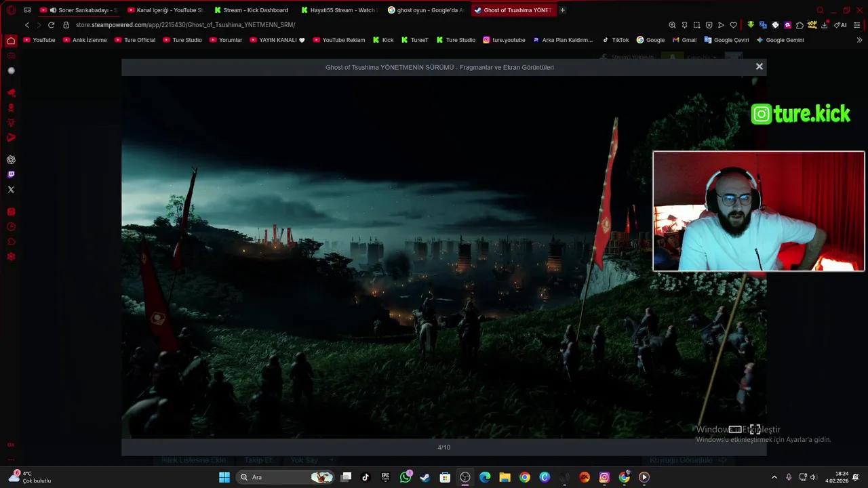
Task: Go back with the browser back arrow
Action: click(27, 25)
